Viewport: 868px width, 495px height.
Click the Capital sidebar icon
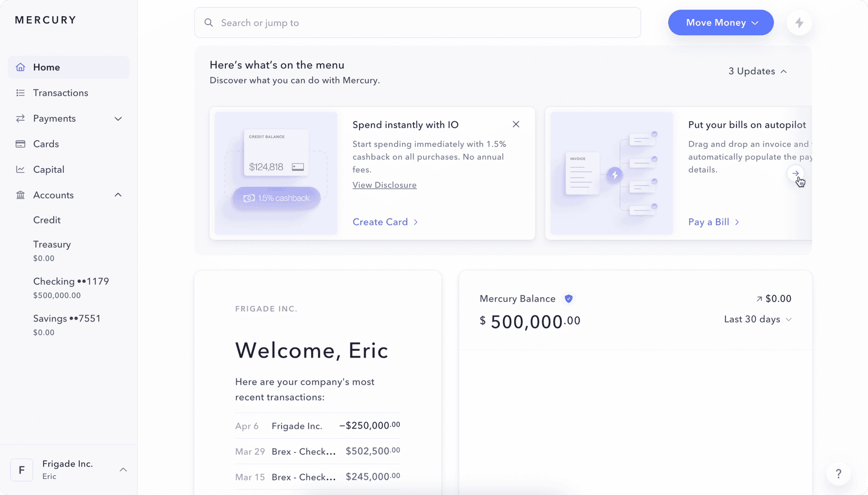(21, 170)
